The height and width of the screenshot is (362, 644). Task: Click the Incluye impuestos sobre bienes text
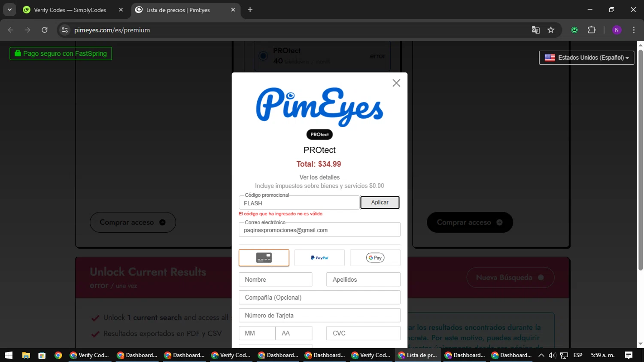tap(319, 186)
